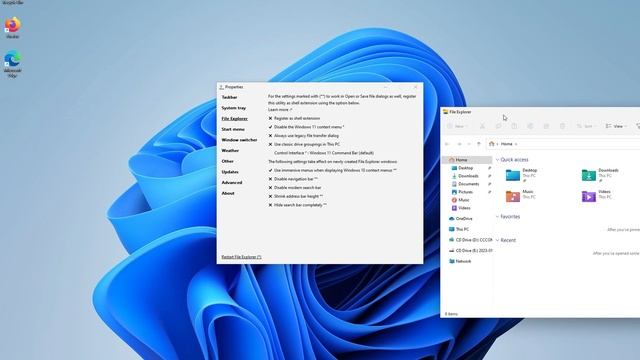Screen dimensions: 640x360
Task: Open the View dropdown in File Explorer
Action: click(x=616, y=126)
